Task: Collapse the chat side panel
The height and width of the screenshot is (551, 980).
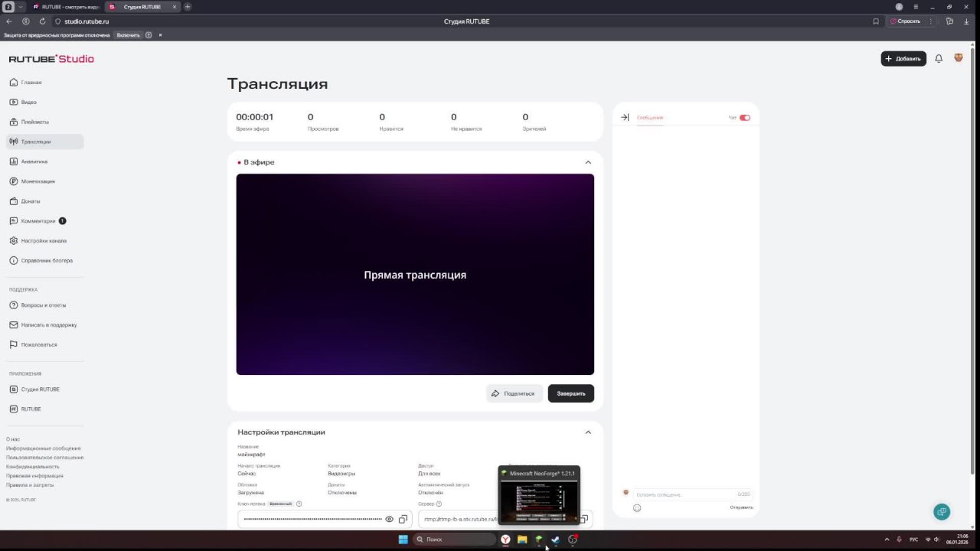Action: pyautogui.click(x=625, y=118)
